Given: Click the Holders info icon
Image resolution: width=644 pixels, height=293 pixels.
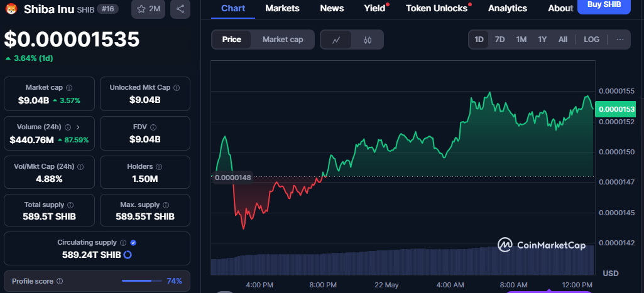Looking at the screenshot, I should point(159,167).
